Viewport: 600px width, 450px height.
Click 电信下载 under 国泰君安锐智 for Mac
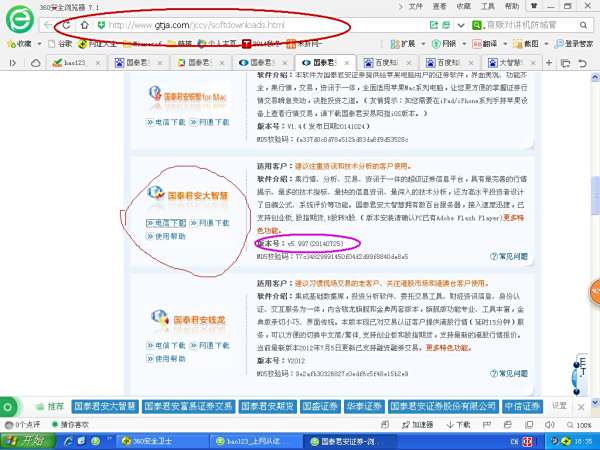(166, 122)
